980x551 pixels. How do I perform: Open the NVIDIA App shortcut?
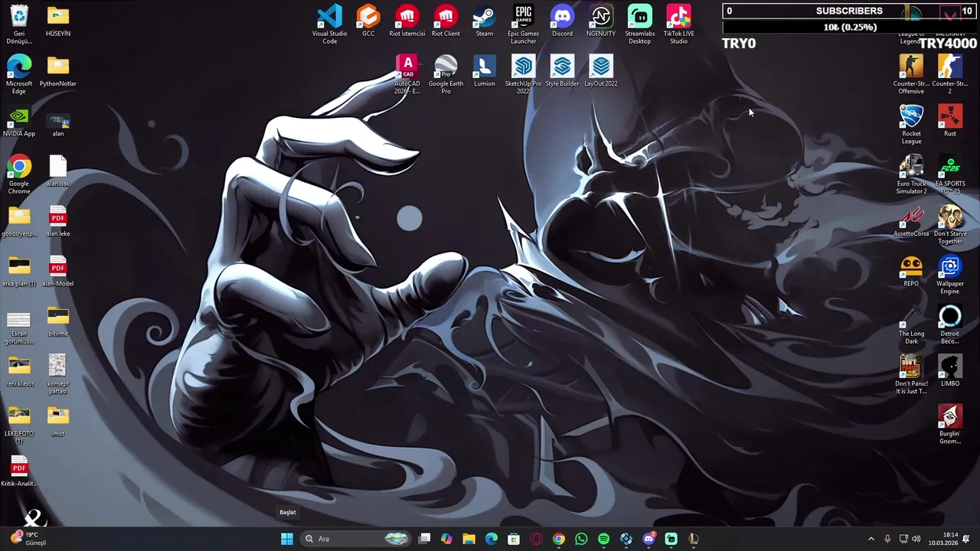click(x=19, y=121)
